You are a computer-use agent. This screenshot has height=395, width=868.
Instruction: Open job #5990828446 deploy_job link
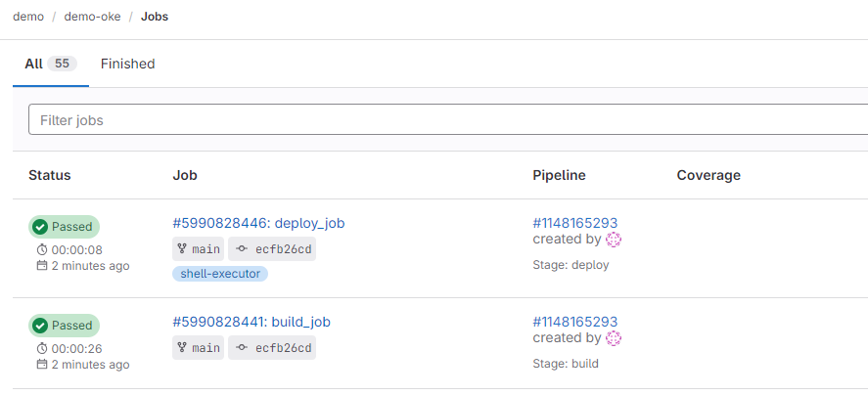(258, 223)
